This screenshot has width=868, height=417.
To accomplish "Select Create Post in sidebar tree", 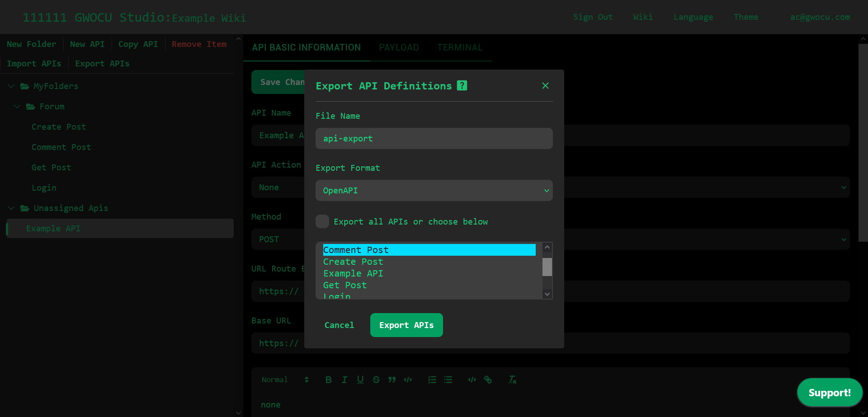I will tap(59, 127).
